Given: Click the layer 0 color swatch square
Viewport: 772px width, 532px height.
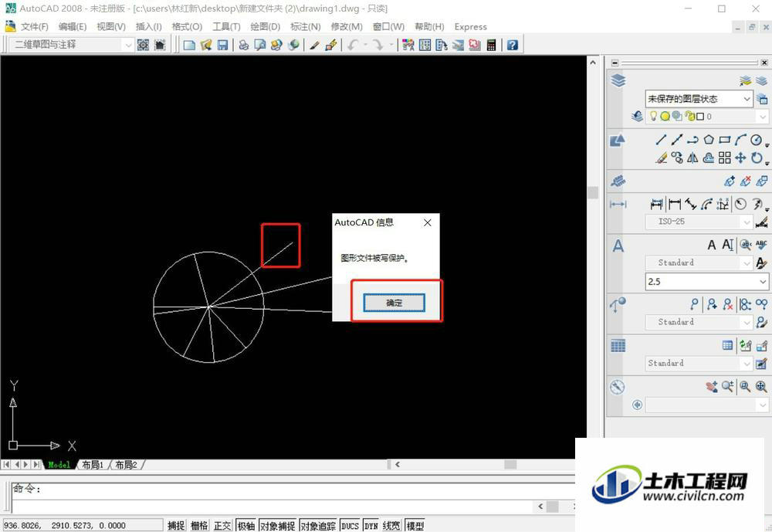Looking at the screenshot, I should (x=700, y=117).
